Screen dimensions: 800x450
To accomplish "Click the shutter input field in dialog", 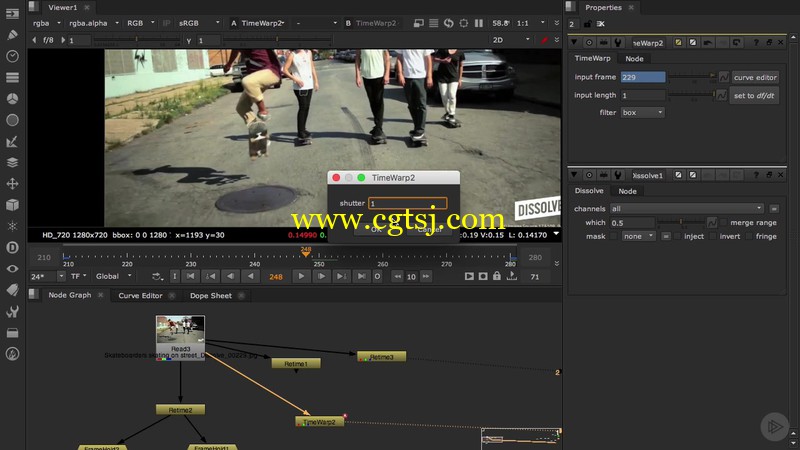I will [x=408, y=203].
